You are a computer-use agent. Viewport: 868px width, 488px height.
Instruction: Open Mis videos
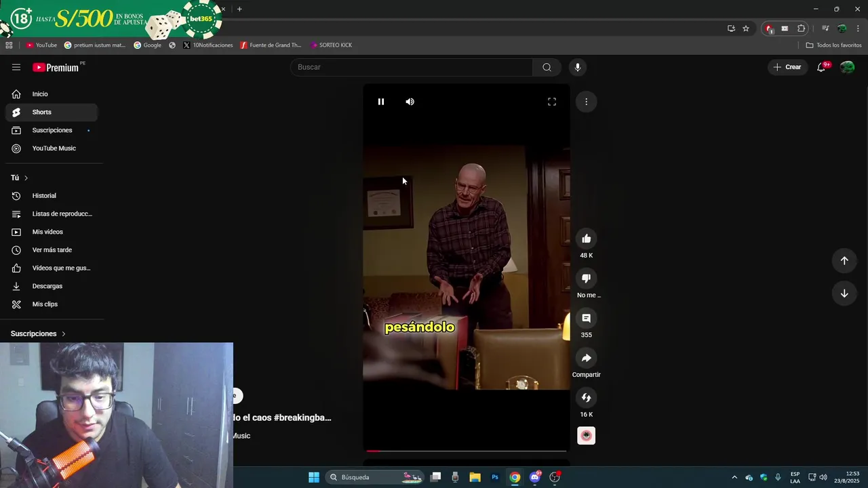pyautogui.click(x=52, y=232)
